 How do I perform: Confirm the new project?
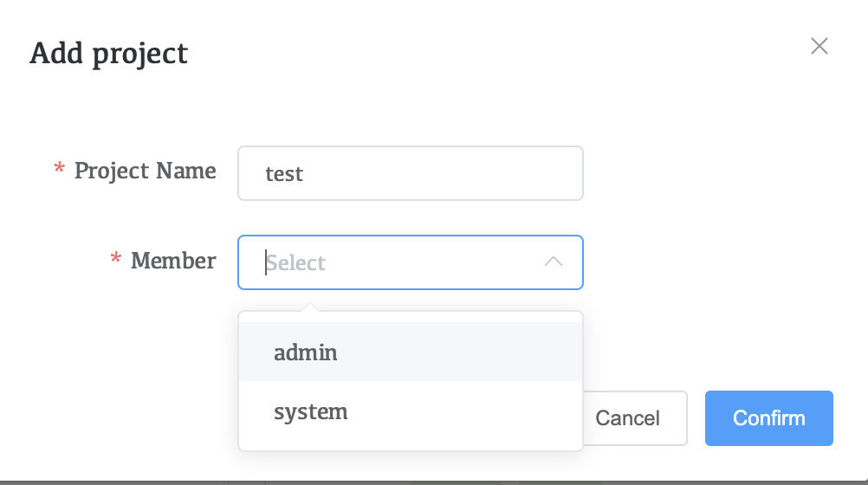pyautogui.click(x=768, y=418)
